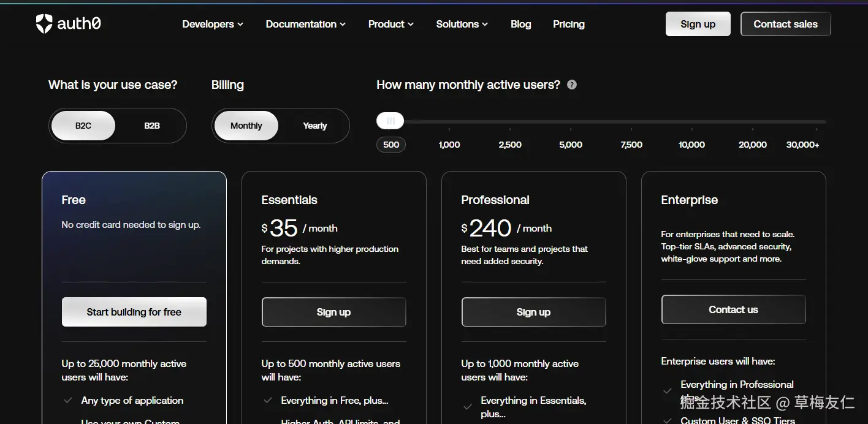Switch billing to Yearly
868x424 pixels.
click(x=314, y=126)
